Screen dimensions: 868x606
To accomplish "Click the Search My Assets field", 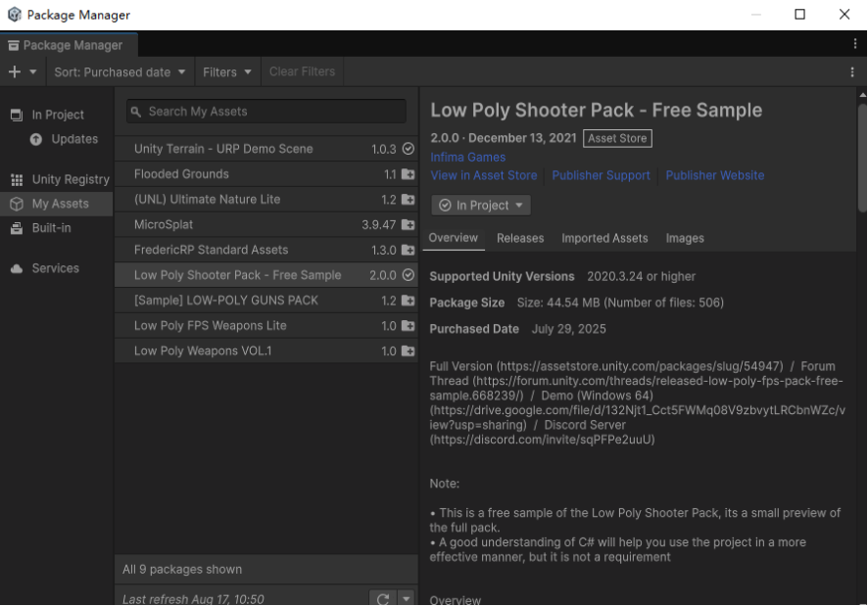I will pyautogui.click(x=266, y=112).
